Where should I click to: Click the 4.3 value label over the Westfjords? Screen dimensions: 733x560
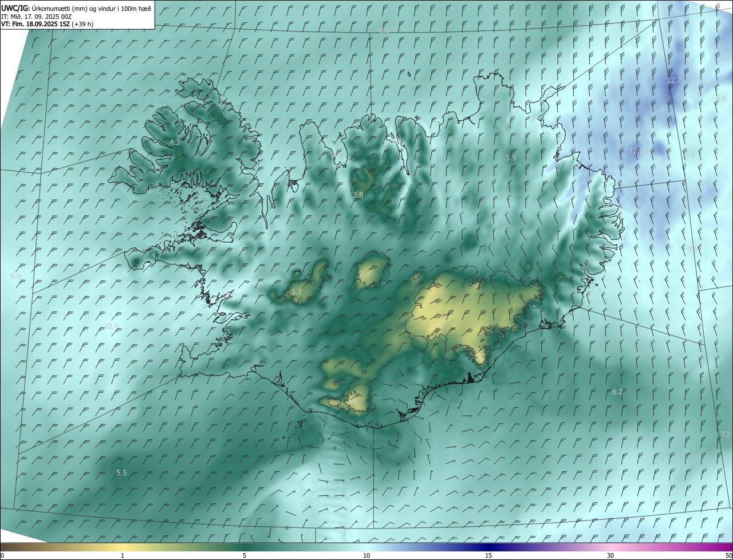174,142
